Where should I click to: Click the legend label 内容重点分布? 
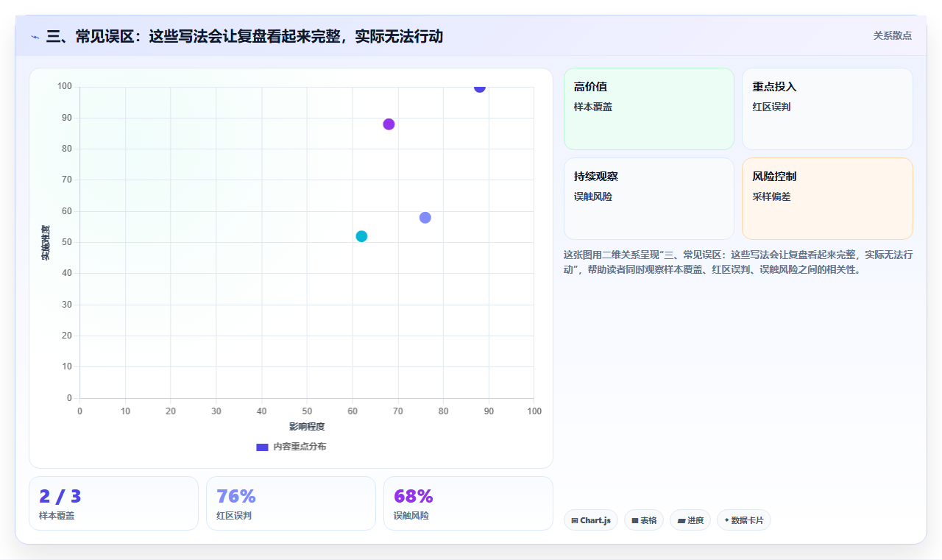coord(300,447)
